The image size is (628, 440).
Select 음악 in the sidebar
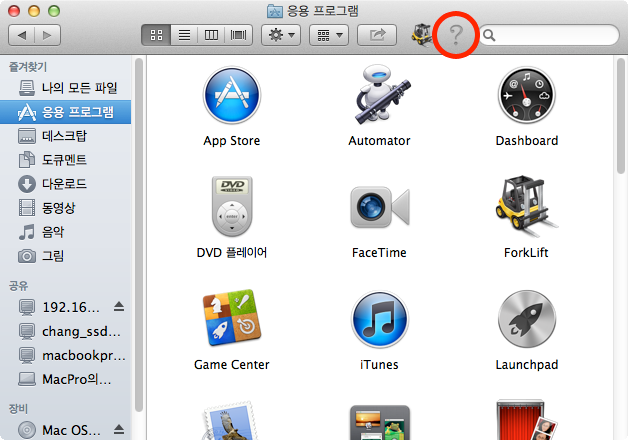pyautogui.click(x=66, y=232)
